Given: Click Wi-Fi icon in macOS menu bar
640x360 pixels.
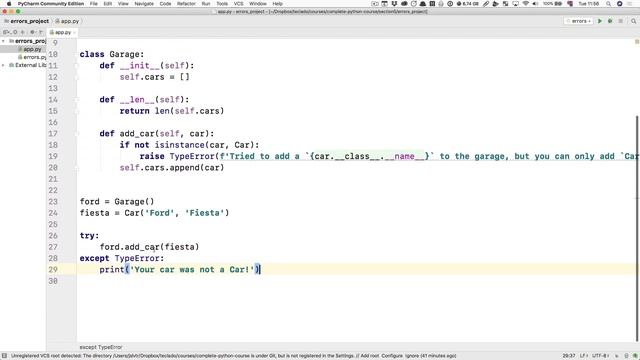Looking at the screenshot, I should (x=525, y=3).
